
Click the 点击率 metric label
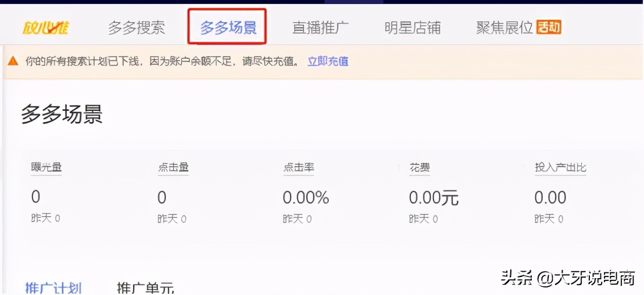click(299, 167)
